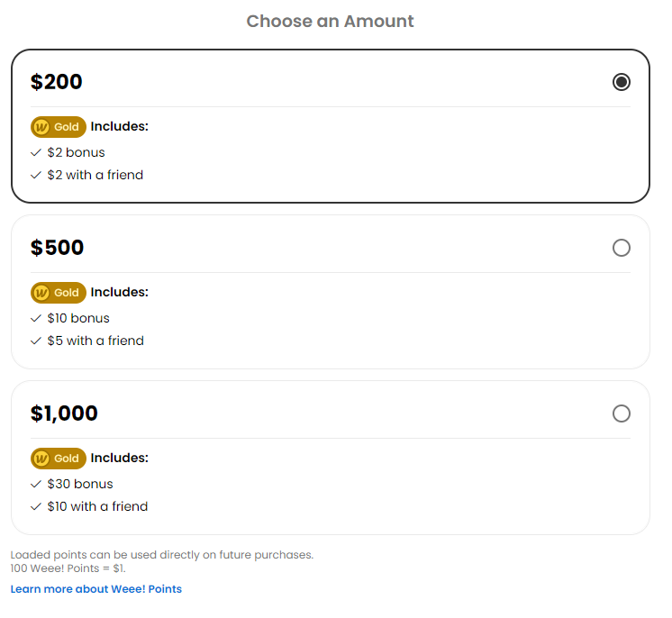Click the Choose an Amount title

tap(330, 21)
